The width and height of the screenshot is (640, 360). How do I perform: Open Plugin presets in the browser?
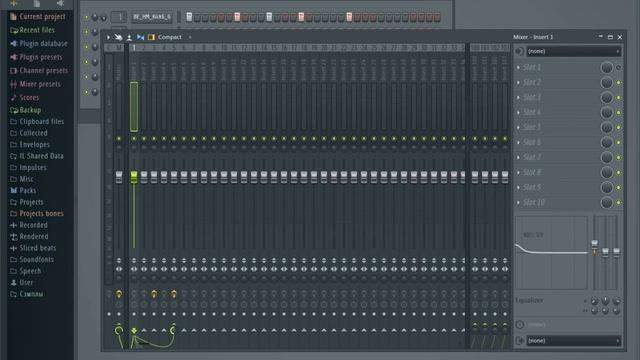[36, 57]
